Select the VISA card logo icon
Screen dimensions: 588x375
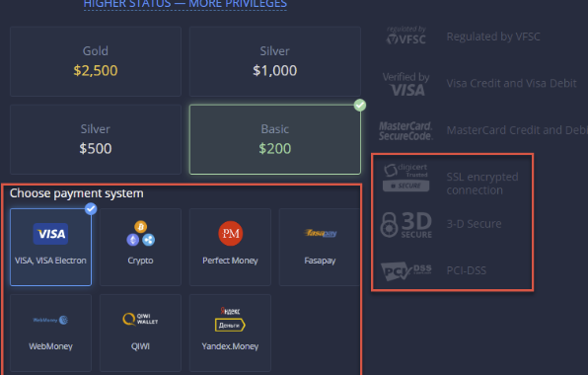coord(50,234)
